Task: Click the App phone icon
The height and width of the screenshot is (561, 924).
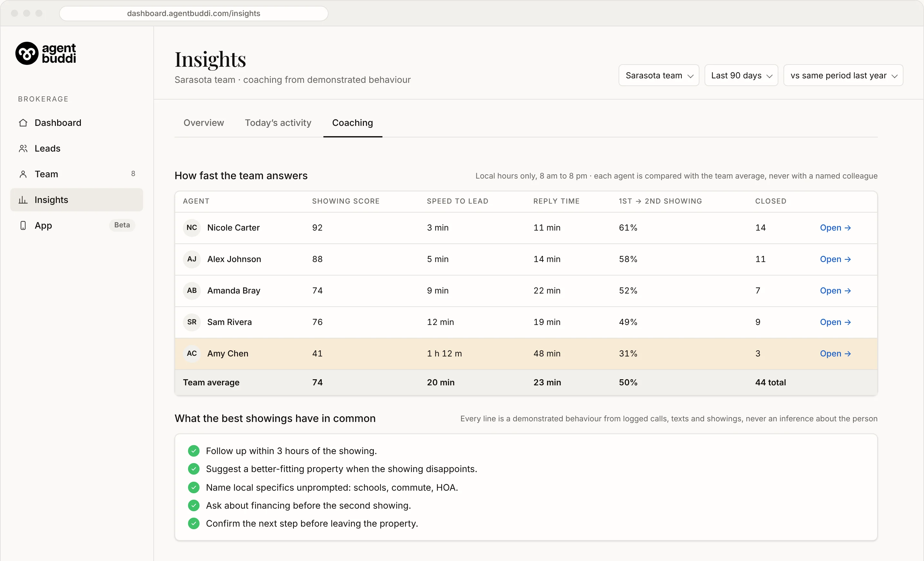Action: coord(23,225)
